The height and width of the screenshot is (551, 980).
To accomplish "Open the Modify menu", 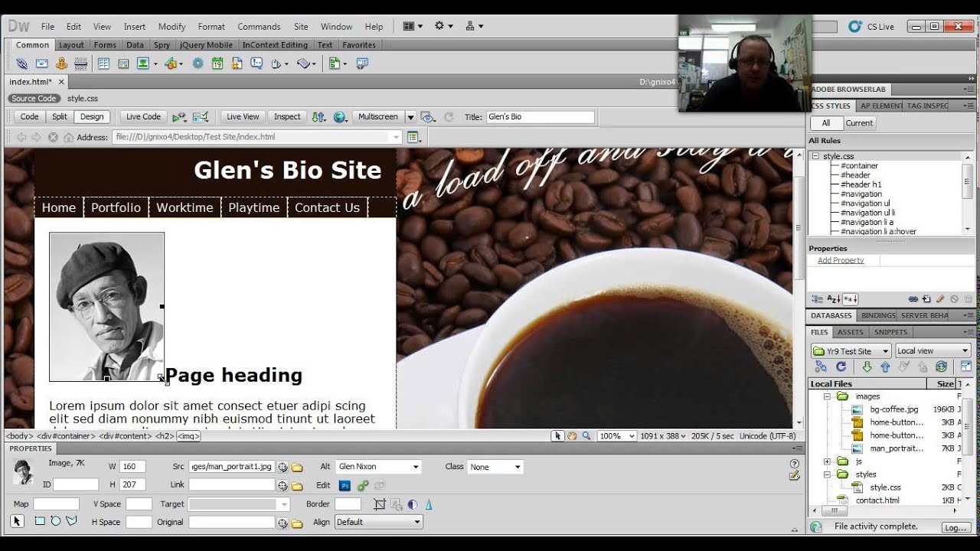I will coord(171,26).
